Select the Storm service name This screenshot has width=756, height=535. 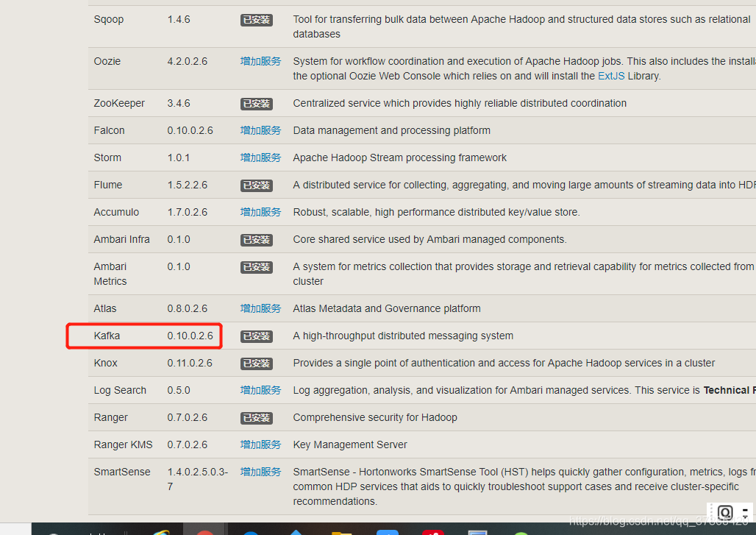[x=107, y=157]
